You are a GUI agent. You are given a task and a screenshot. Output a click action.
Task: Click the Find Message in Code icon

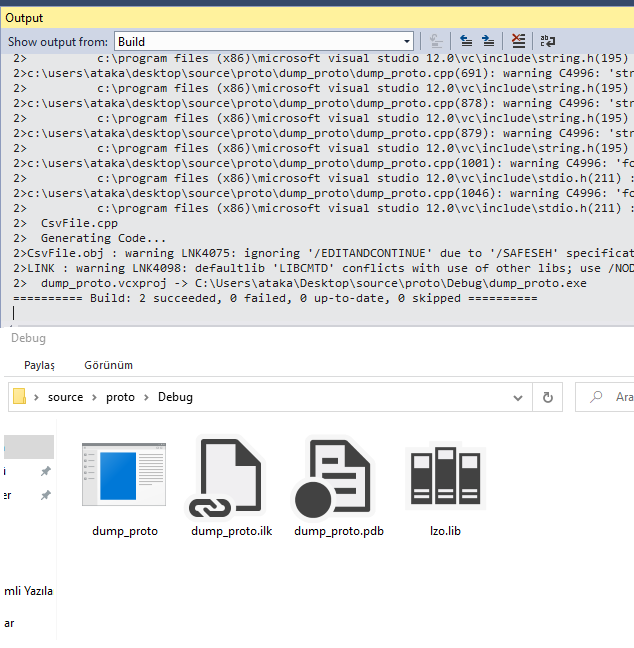pos(437,41)
